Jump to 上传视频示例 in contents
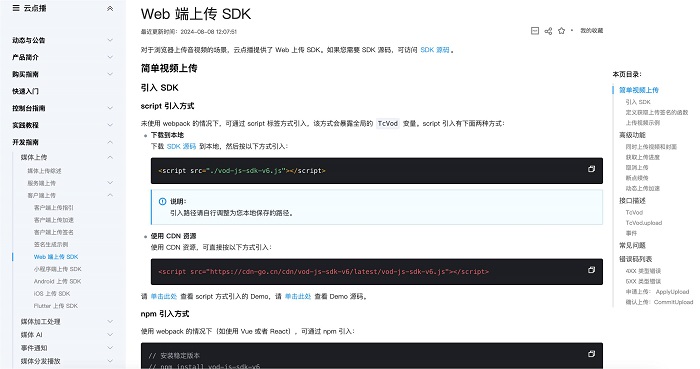The image size is (700, 369). (x=642, y=123)
